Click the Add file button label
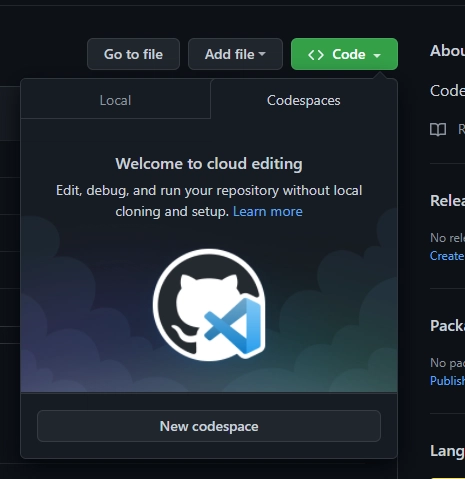465x479 pixels. (230, 54)
